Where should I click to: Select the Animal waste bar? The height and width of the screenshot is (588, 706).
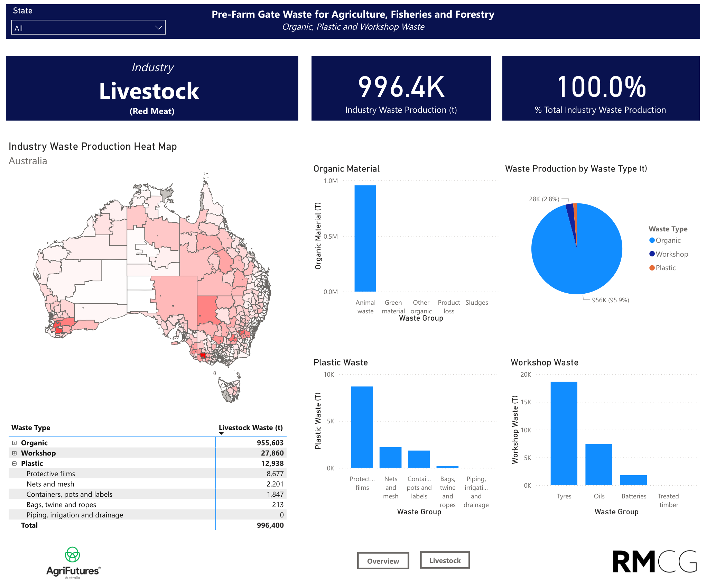[x=365, y=239]
